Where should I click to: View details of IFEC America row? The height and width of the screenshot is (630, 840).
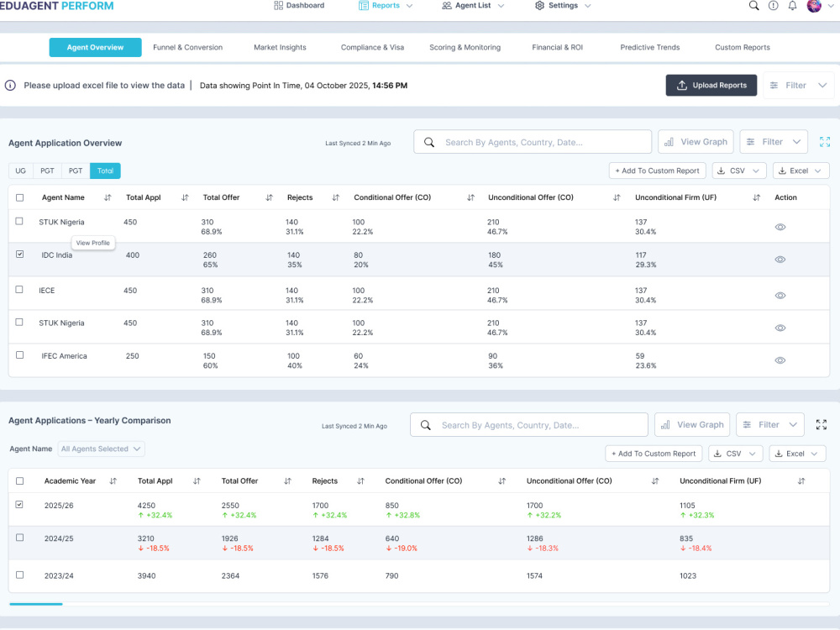(780, 360)
